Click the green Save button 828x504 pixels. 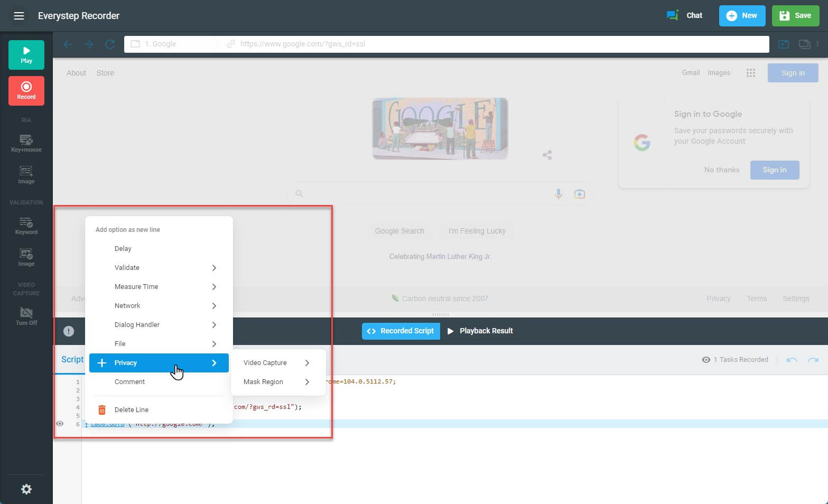[x=795, y=16]
